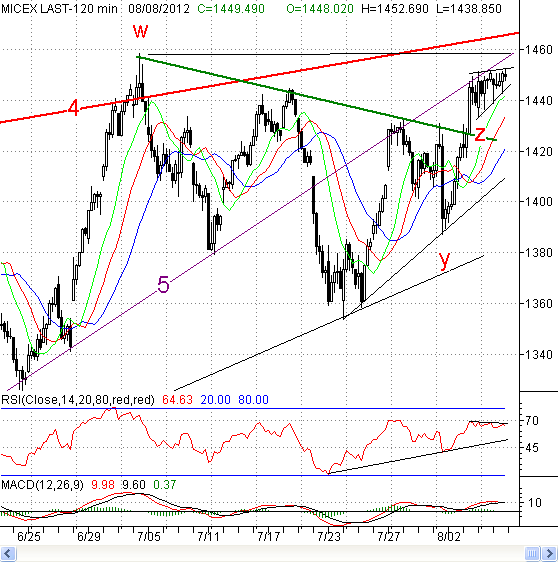Image resolution: width=558 pixels, height=562 pixels.
Task: Click the 6/25 date axis label
Action: [x=29, y=537]
